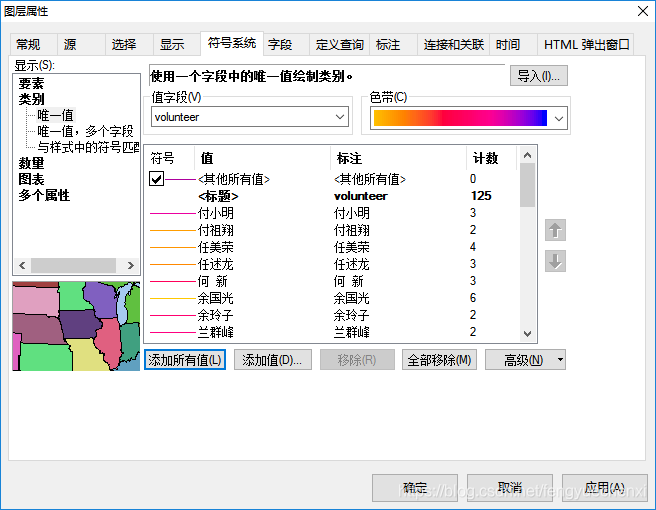Image resolution: width=656 pixels, height=510 pixels.
Task: Select 类别 in the display list
Action: (31, 99)
